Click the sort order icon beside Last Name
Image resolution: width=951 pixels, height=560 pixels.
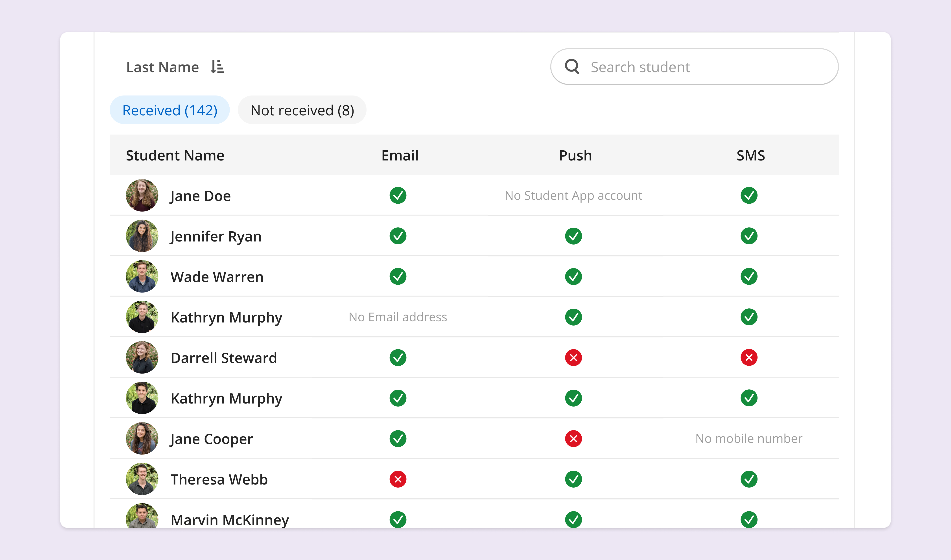pyautogui.click(x=217, y=67)
